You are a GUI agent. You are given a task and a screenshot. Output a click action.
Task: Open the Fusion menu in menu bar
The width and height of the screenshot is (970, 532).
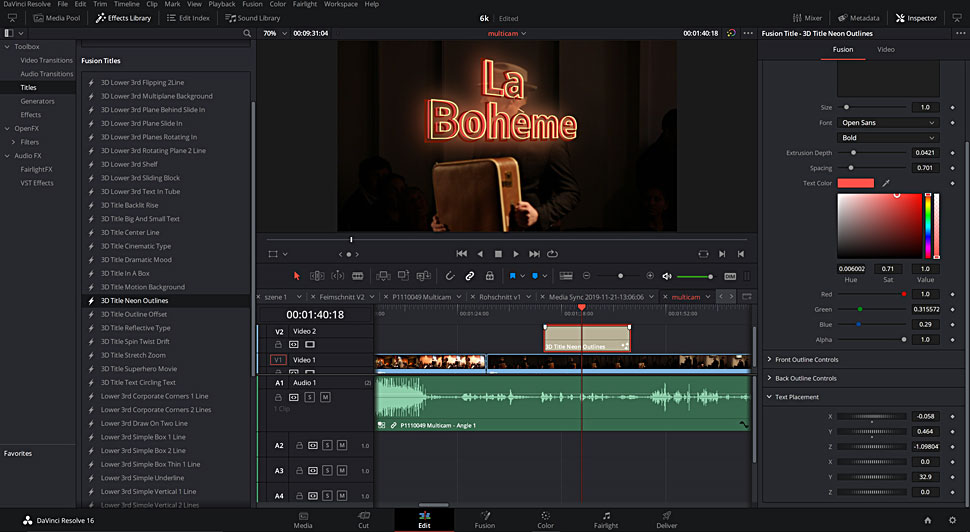252,4
